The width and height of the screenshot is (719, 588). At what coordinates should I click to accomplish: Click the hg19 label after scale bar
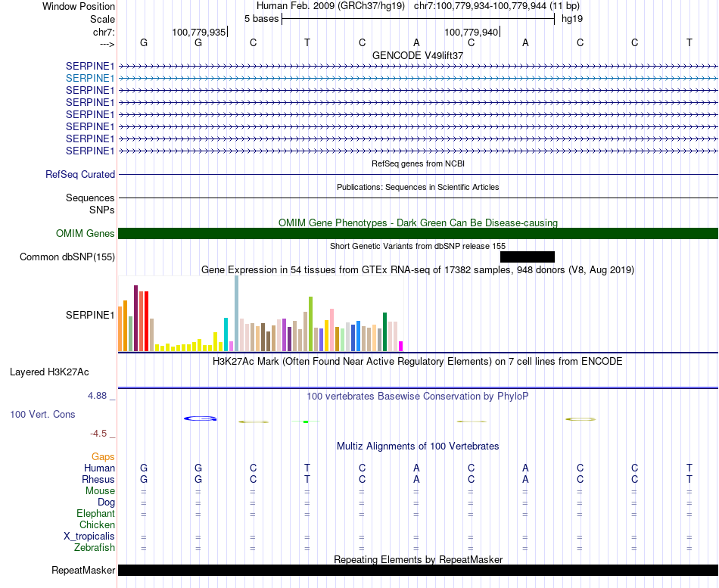572,19
